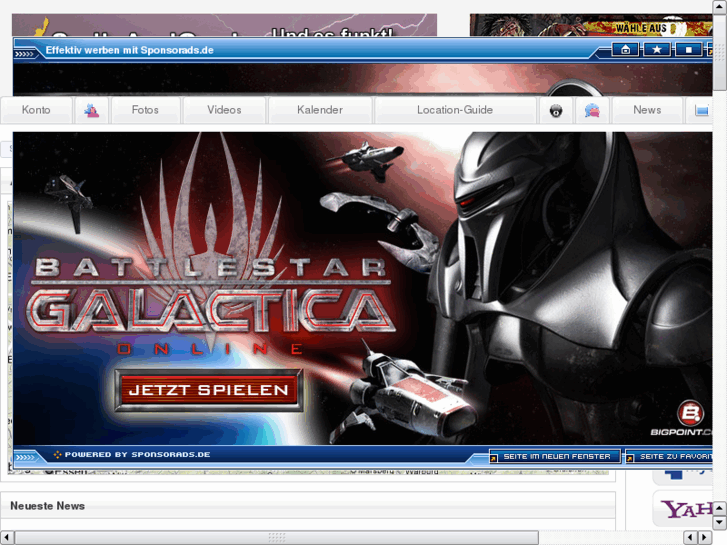Click Powered by Sponsorads.de link
Viewport: 727px width, 545px height.
(x=137, y=455)
